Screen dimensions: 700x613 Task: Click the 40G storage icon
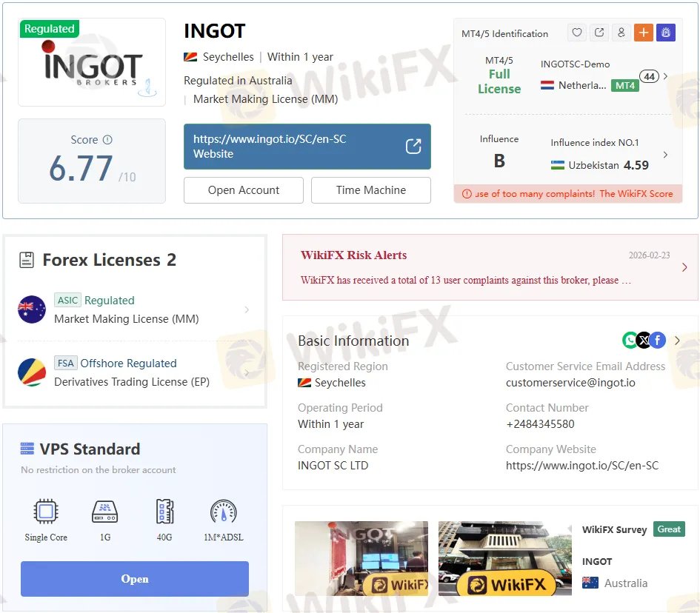[x=164, y=512]
